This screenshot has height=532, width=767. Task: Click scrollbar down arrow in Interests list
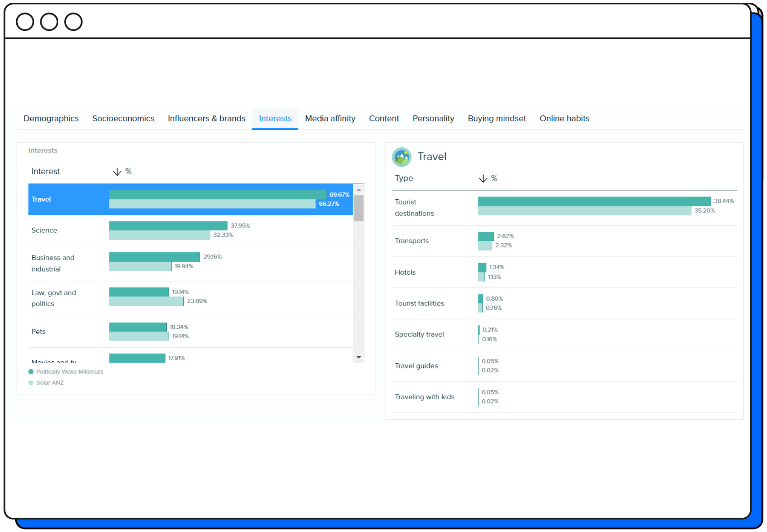point(359,357)
